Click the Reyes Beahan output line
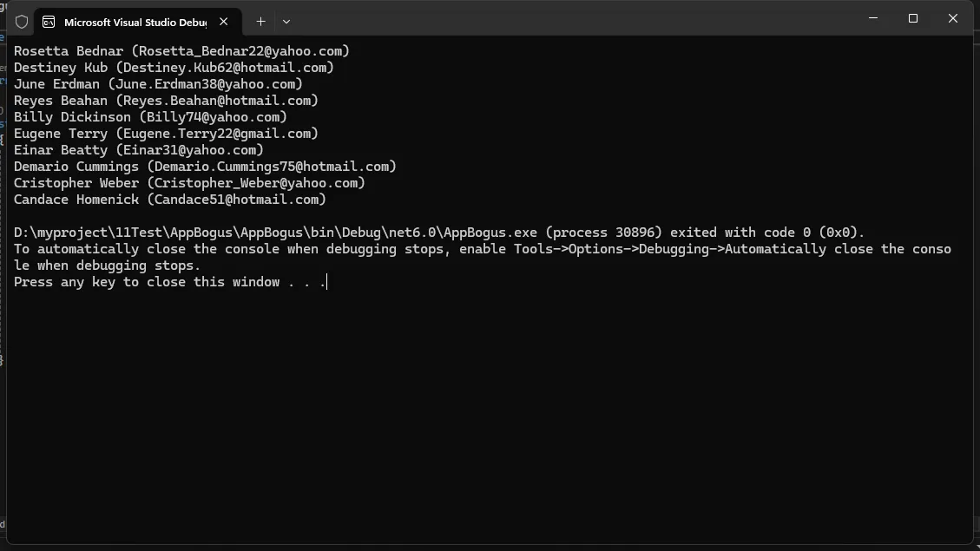The width and height of the screenshot is (980, 551). (166, 101)
